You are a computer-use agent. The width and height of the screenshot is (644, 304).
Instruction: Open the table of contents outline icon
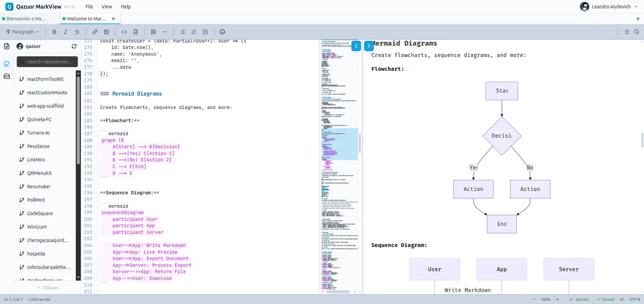pyautogui.click(x=627, y=32)
